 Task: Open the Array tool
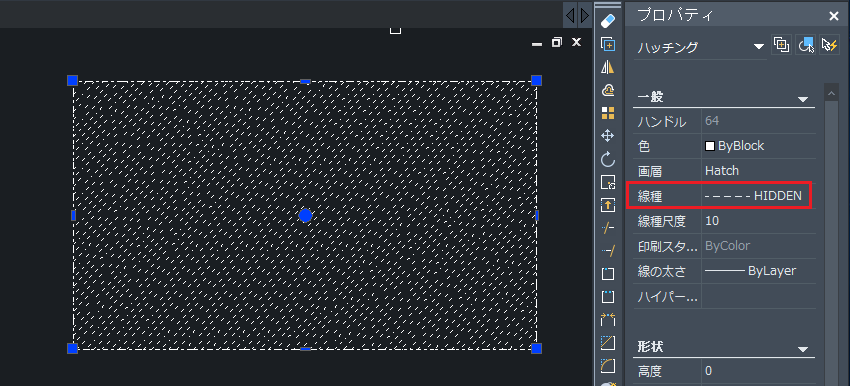pos(608,113)
